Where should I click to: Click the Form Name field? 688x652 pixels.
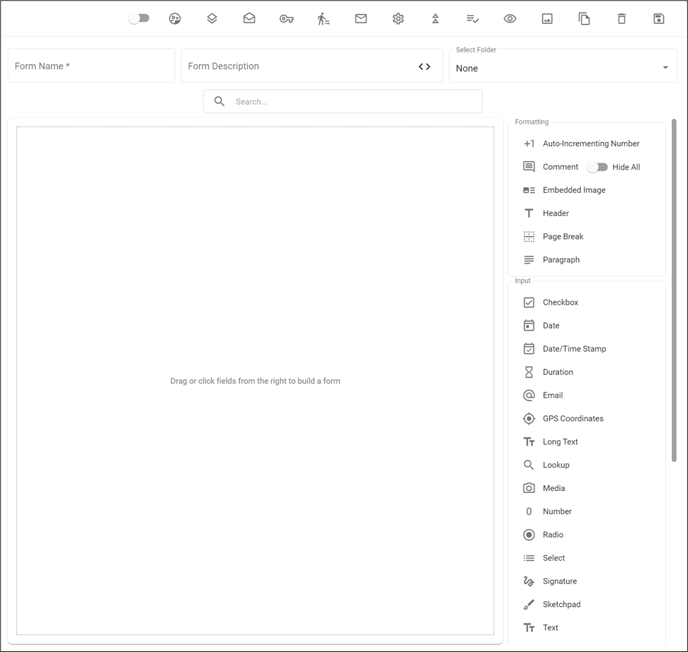click(91, 66)
